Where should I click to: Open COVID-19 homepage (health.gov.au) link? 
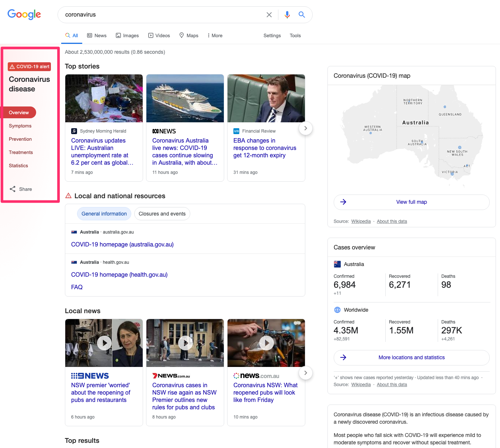click(x=119, y=275)
